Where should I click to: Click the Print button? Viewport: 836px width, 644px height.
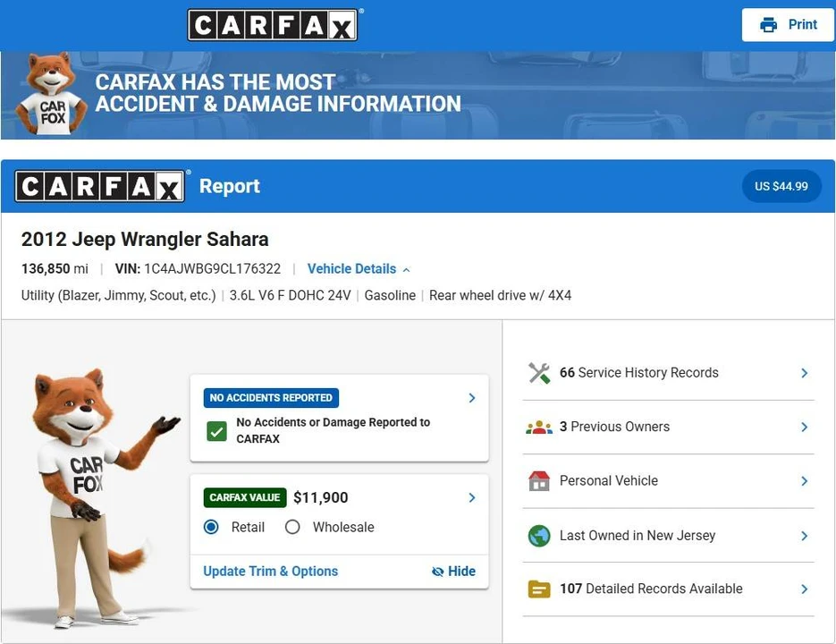tap(788, 24)
